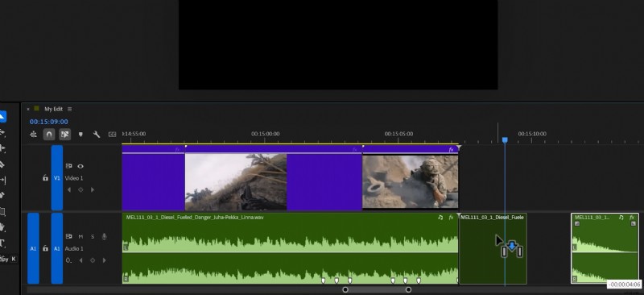This screenshot has width=644, height=295.
Task: Mute the Audio 1 track
Action: pyautogui.click(x=80, y=237)
